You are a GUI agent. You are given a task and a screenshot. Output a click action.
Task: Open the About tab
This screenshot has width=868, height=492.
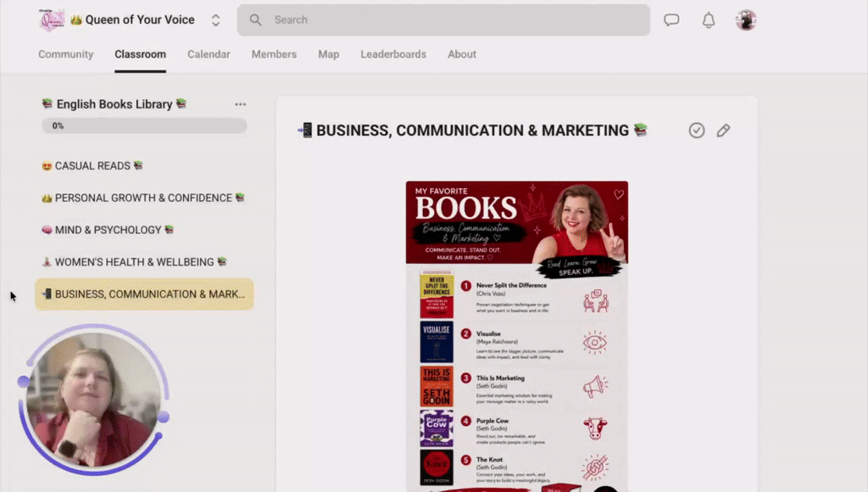pos(462,54)
